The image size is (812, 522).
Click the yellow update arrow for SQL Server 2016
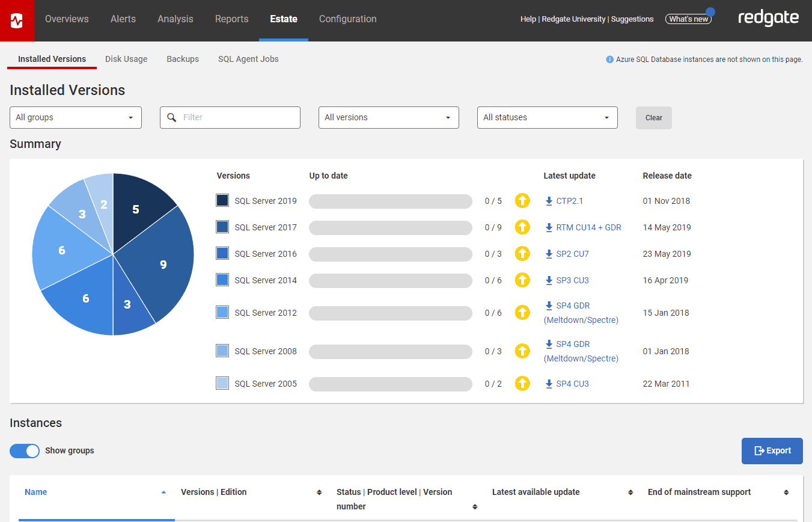(x=522, y=254)
